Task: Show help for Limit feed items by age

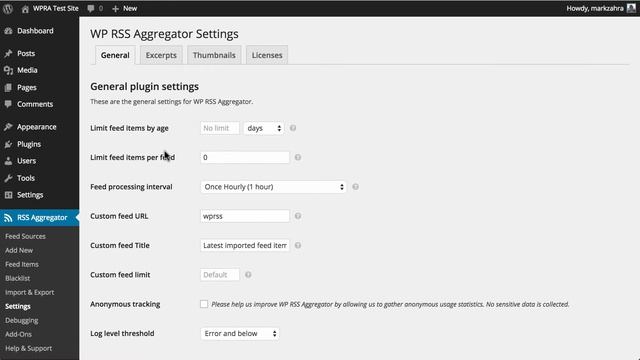Action: tap(293, 128)
